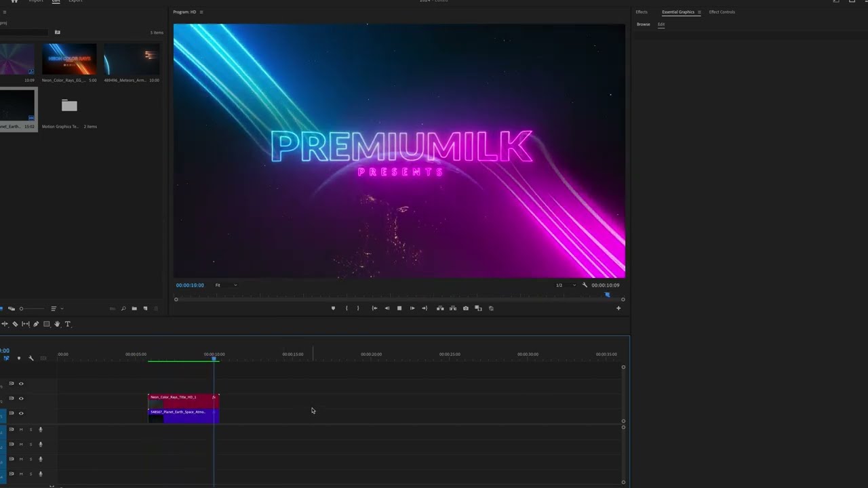The image size is (868, 488).
Task: Click the Go to In button
Action: (x=374, y=308)
